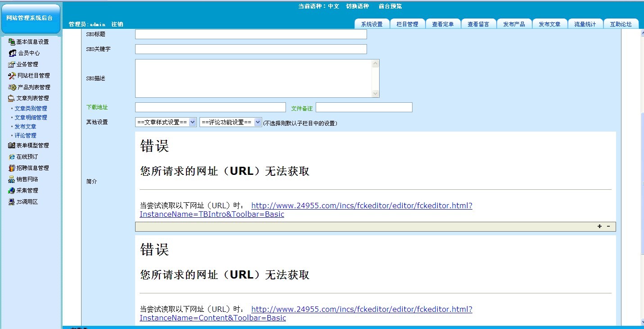Collapse the 文章列表管理 sidebar section

click(32, 98)
